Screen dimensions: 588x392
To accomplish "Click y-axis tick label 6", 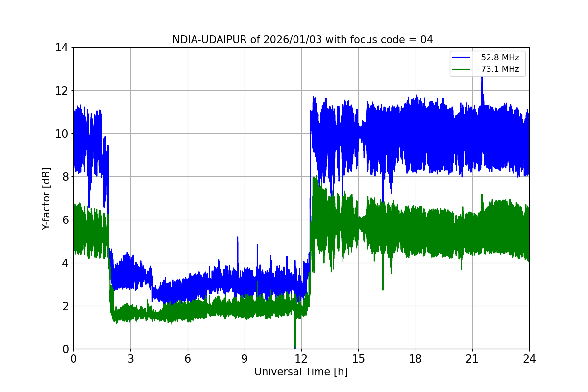I will point(65,220).
